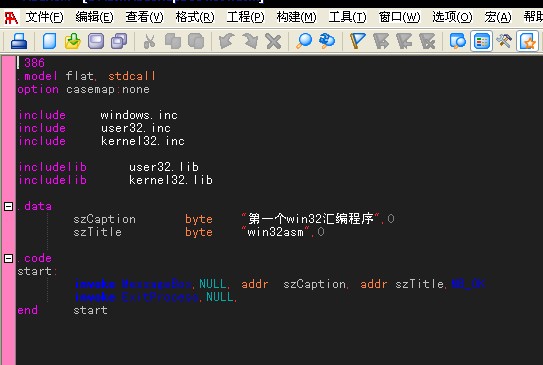Click the 'end' keyword on last line
The height and width of the screenshot is (365, 543).
(x=27, y=310)
